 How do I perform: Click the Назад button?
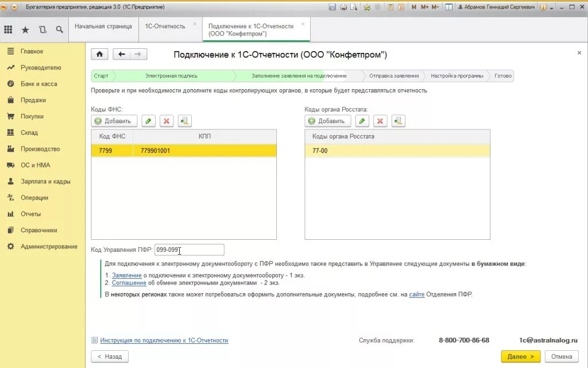pos(110,356)
